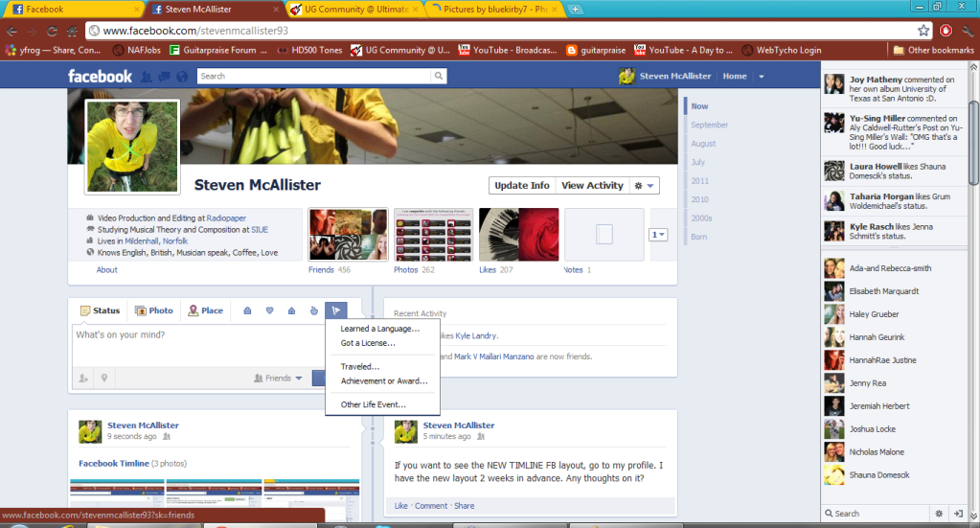980x528 pixels.
Task: Choose Traveled from the milestone menu
Action: click(359, 367)
